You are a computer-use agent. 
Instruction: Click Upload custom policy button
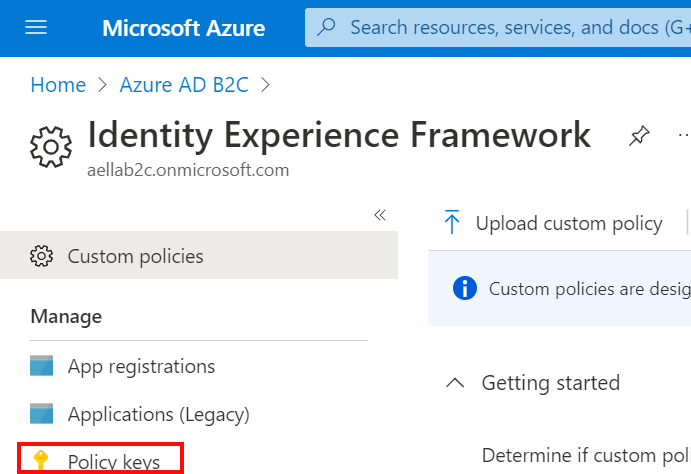pyautogui.click(x=568, y=223)
